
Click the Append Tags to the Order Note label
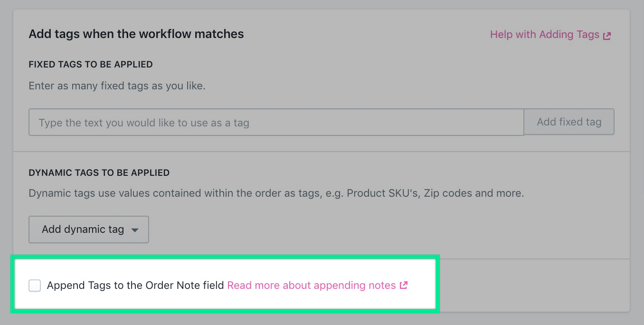[x=135, y=286]
